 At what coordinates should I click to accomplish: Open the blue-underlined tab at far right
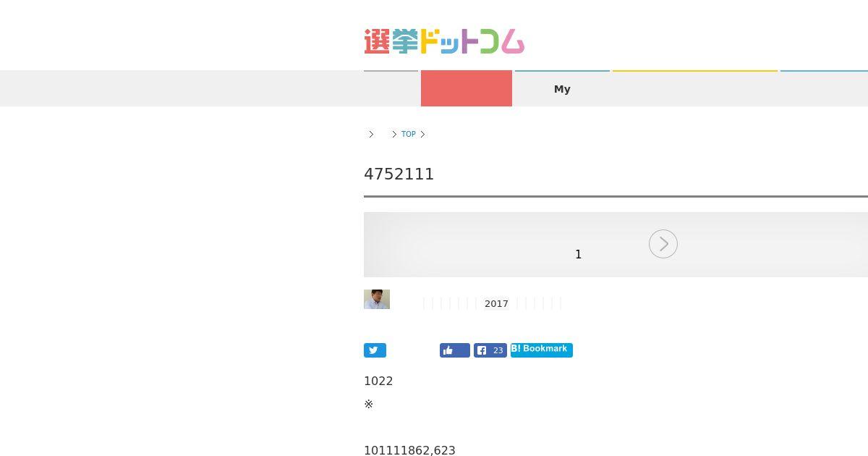[x=824, y=88]
